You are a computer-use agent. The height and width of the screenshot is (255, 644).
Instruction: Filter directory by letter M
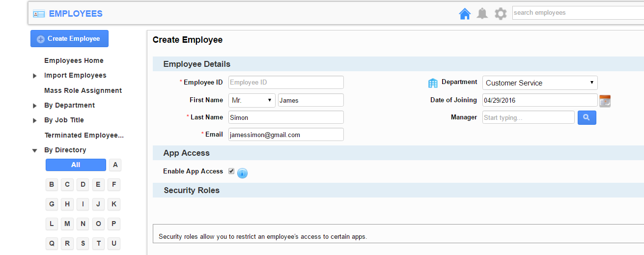(67, 224)
